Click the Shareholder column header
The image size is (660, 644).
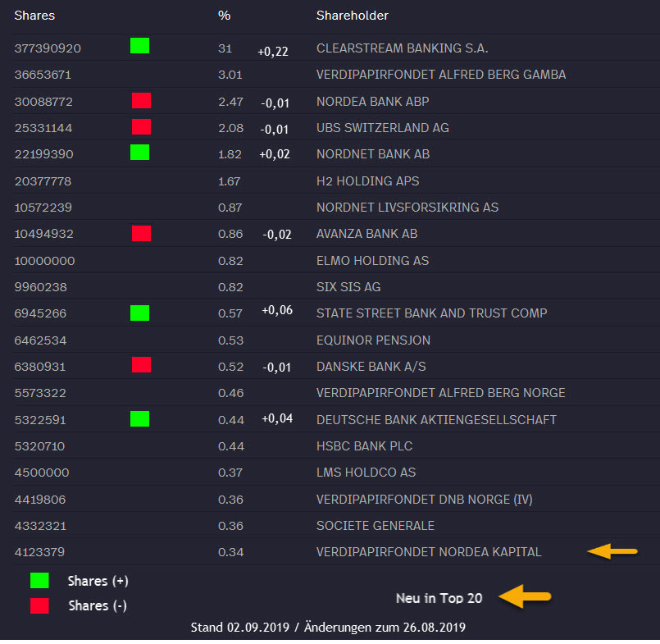(x=353, y=16)
